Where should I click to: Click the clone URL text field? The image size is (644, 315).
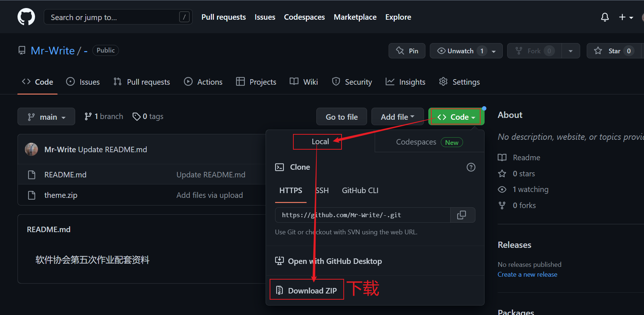click(363, 215)
